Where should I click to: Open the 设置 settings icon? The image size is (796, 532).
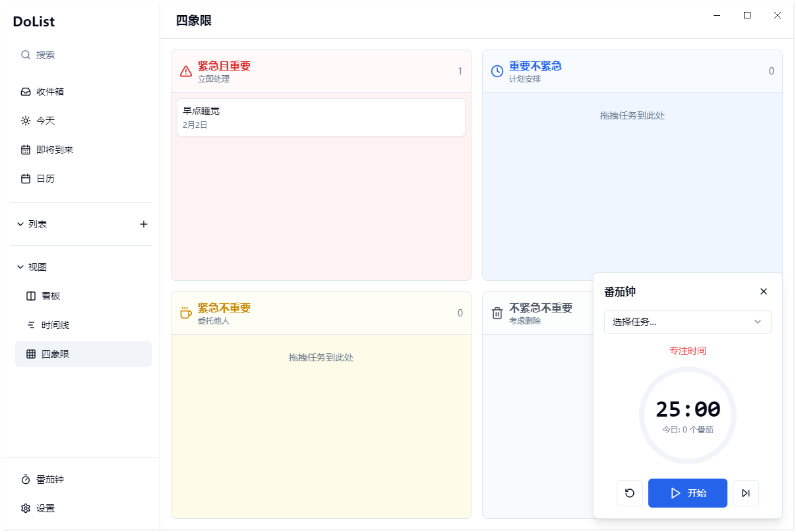(x=24, y=508)
